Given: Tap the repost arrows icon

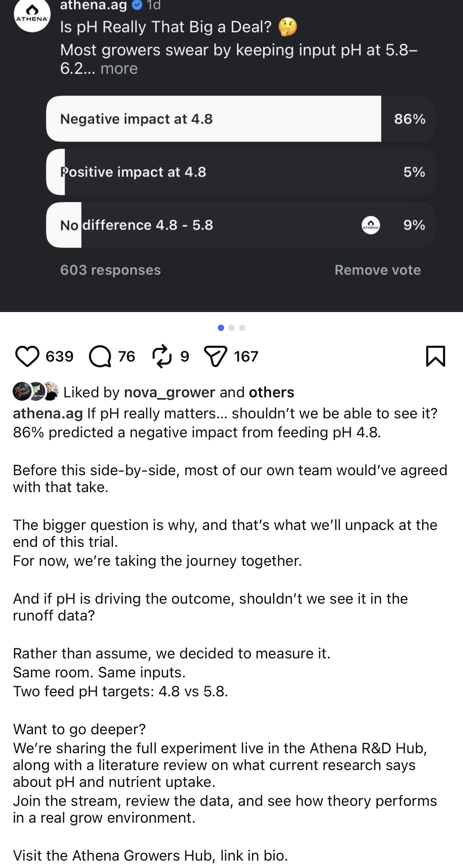Looking at the screenshot, I should coord(162,356).
